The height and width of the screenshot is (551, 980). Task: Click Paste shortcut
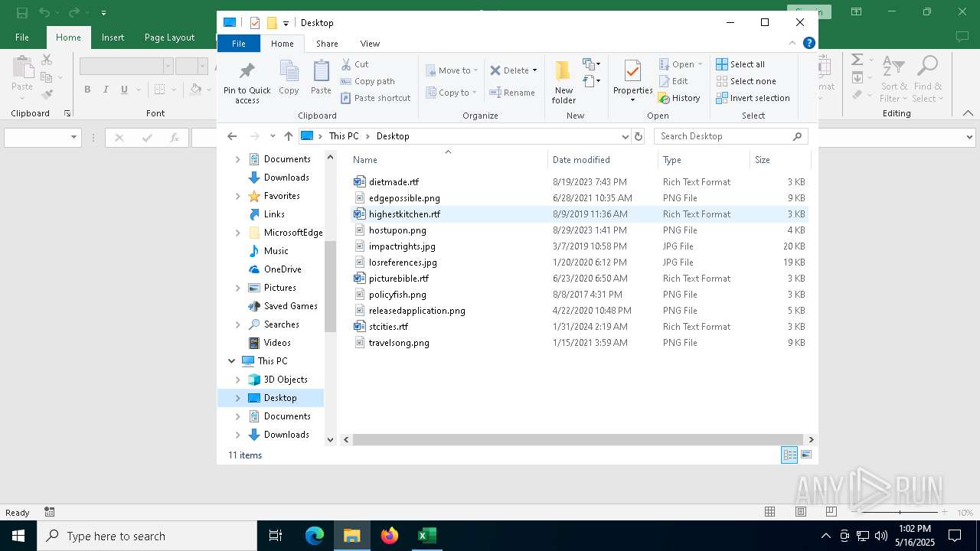click(375, 98)
